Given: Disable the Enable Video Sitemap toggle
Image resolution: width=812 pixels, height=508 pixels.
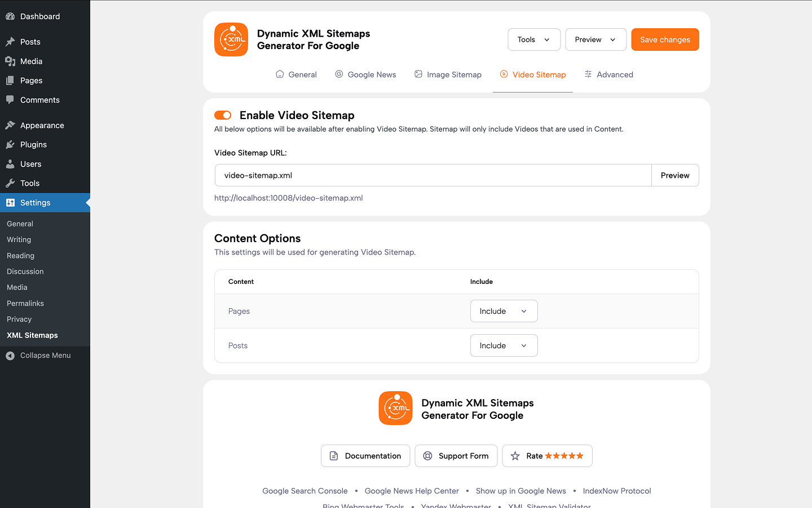Looking at the screenshot, I should (223, 115).
